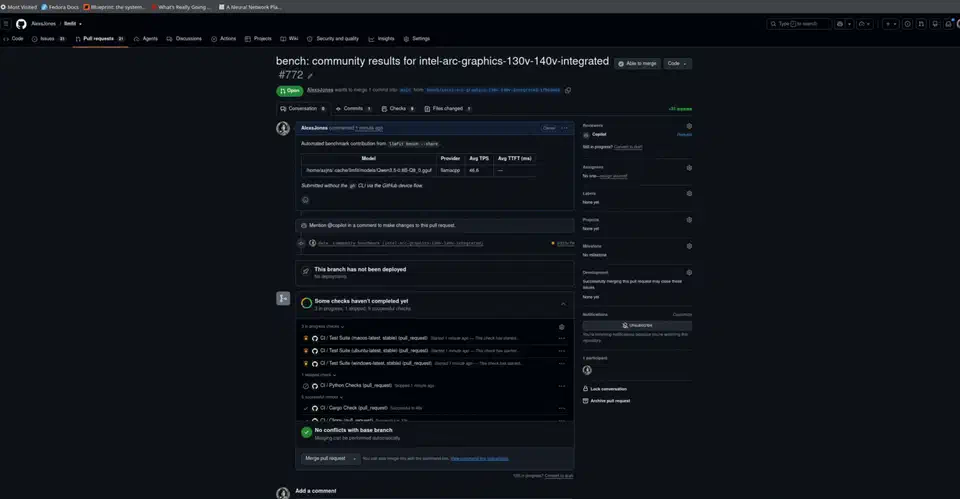Open the Insights repository tab
Viewport: 960px width, 499px height.
(x=381, y=39)
